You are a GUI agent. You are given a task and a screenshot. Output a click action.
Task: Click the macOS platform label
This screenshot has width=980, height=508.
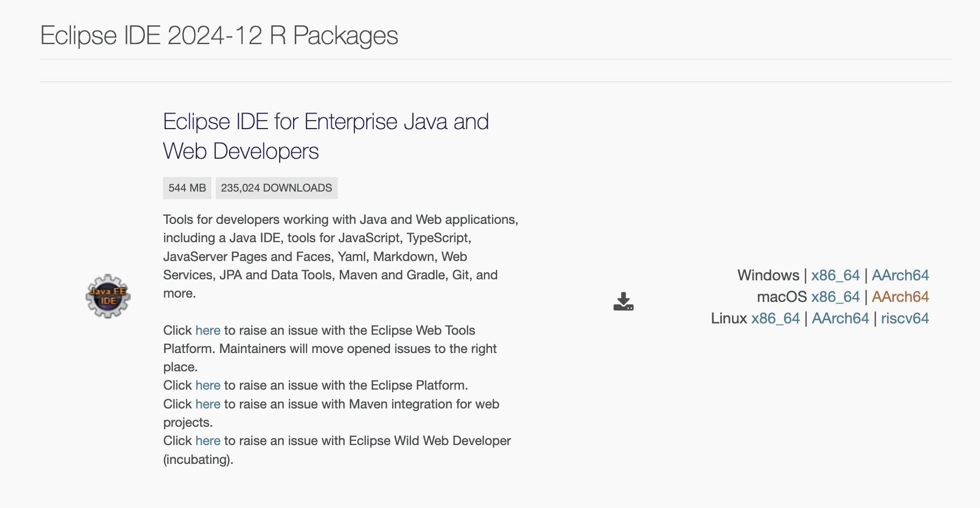click(x=782, y=297)
